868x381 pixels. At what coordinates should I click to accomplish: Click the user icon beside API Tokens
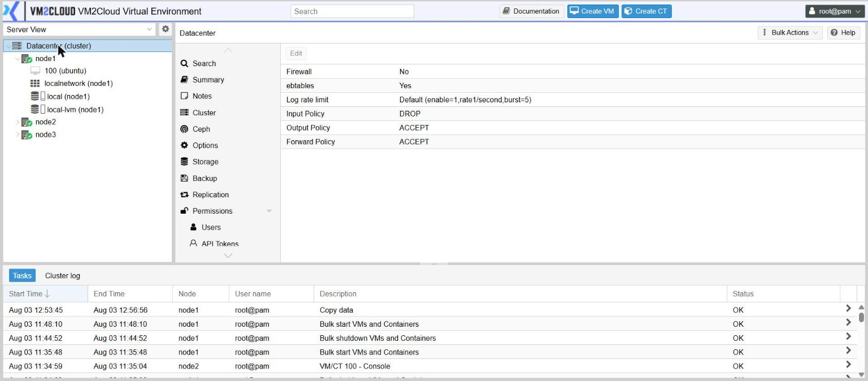tap(193, 244)
